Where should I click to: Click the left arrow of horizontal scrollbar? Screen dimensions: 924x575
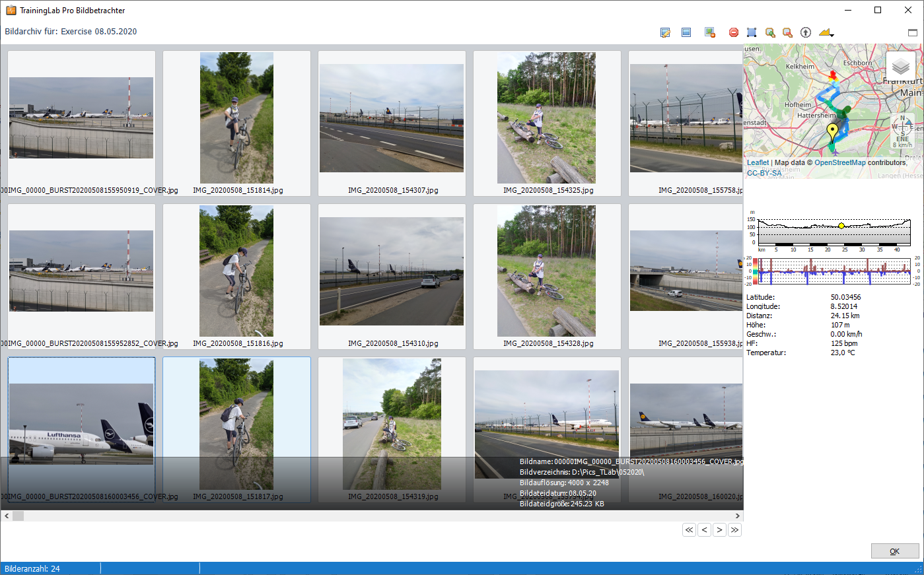[x=7, y=516]
